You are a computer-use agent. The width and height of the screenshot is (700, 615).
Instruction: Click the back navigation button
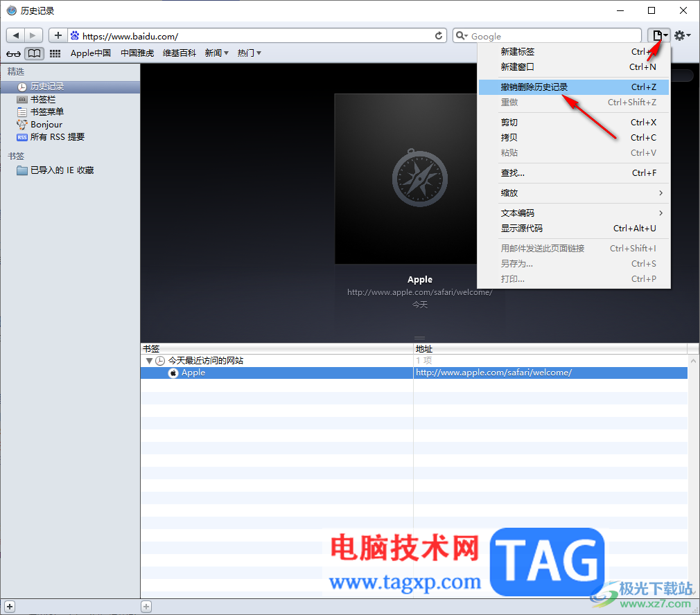[15, 35]
